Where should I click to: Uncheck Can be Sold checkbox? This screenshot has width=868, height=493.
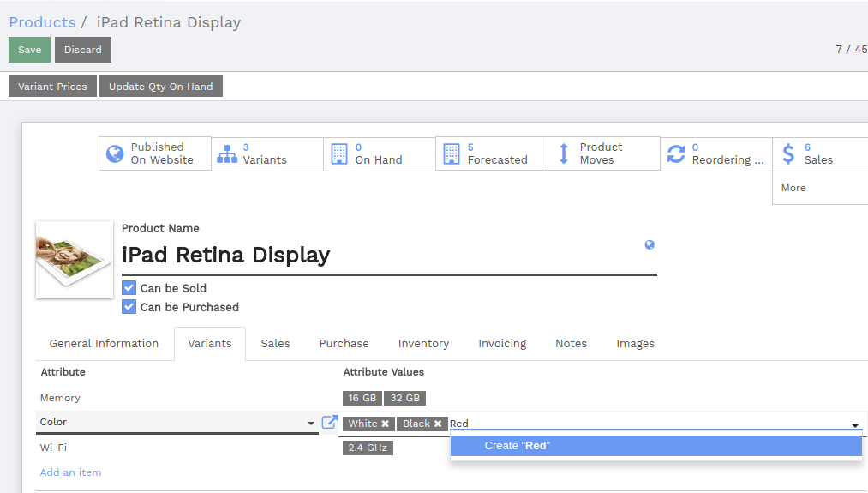[129, 288]
